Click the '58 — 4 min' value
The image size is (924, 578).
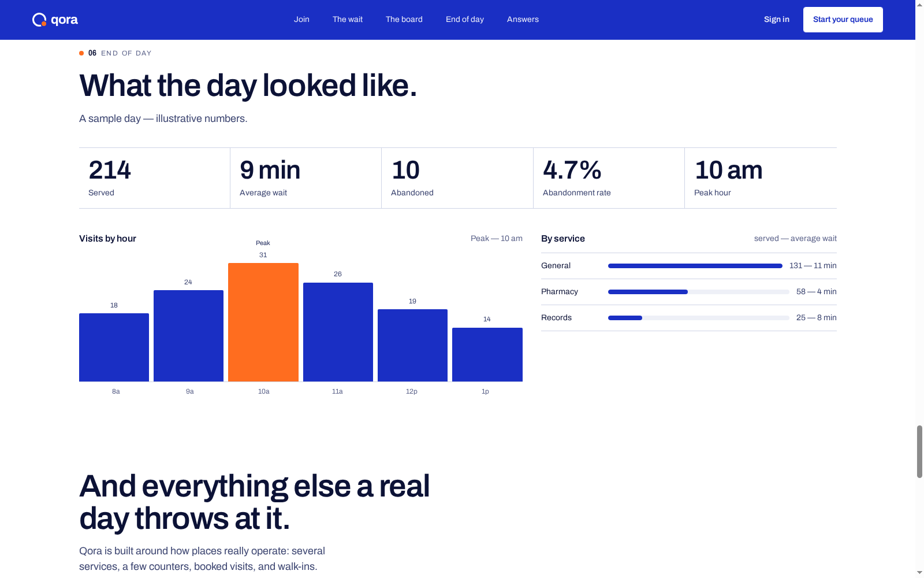click(817, 292)
